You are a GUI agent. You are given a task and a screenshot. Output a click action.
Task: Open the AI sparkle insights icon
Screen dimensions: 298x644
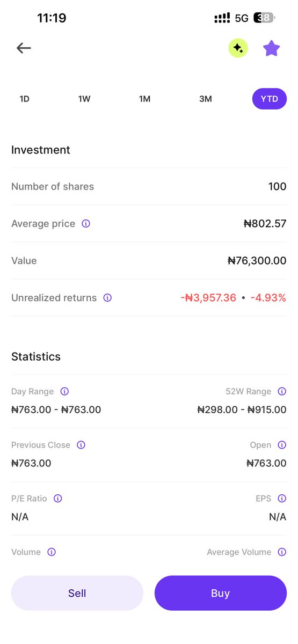click(238, 48)
